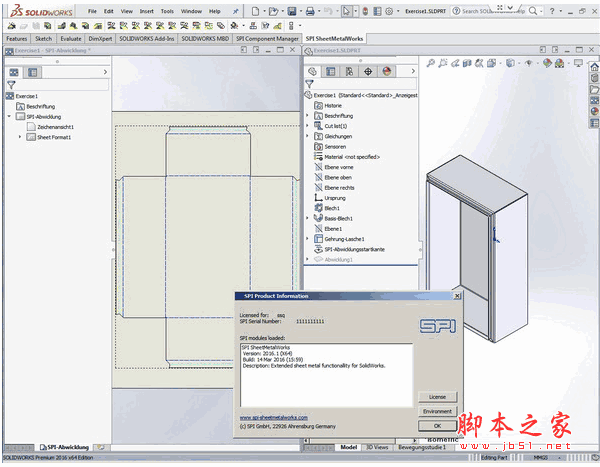Open the Window menu
This screenshot has width=600, height=467.
tap(191, 11)
